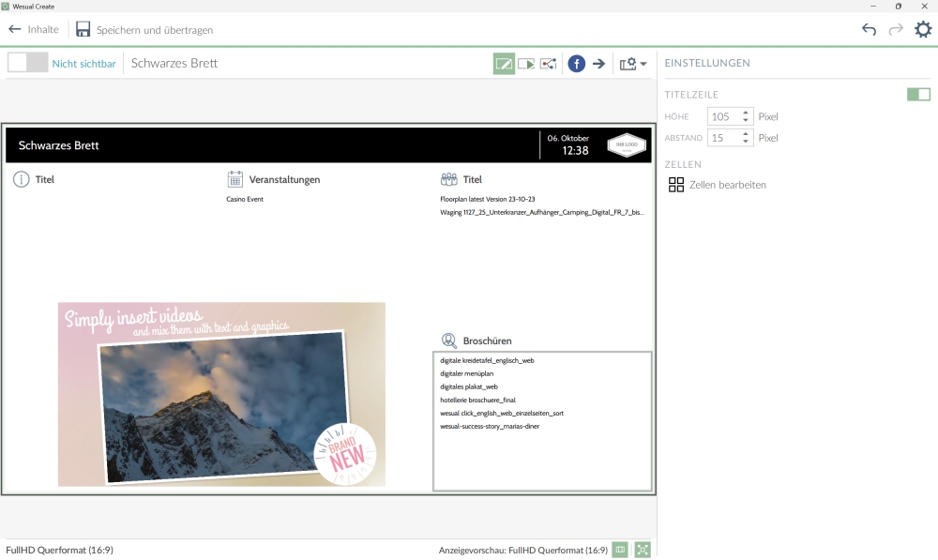Decrease the Abstand pixel value
Screen dimensions: 938x560
coord(747,142)
